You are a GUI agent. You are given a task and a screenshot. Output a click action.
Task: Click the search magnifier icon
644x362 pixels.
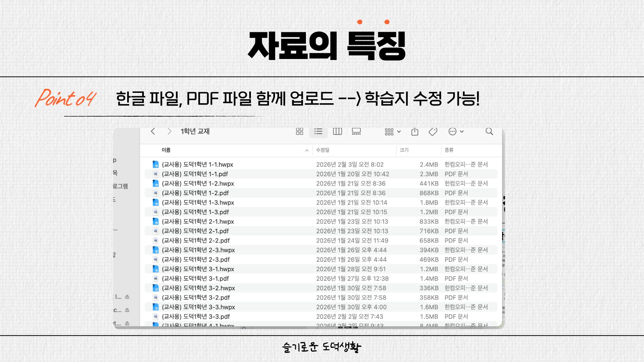[x=489, y=131]
